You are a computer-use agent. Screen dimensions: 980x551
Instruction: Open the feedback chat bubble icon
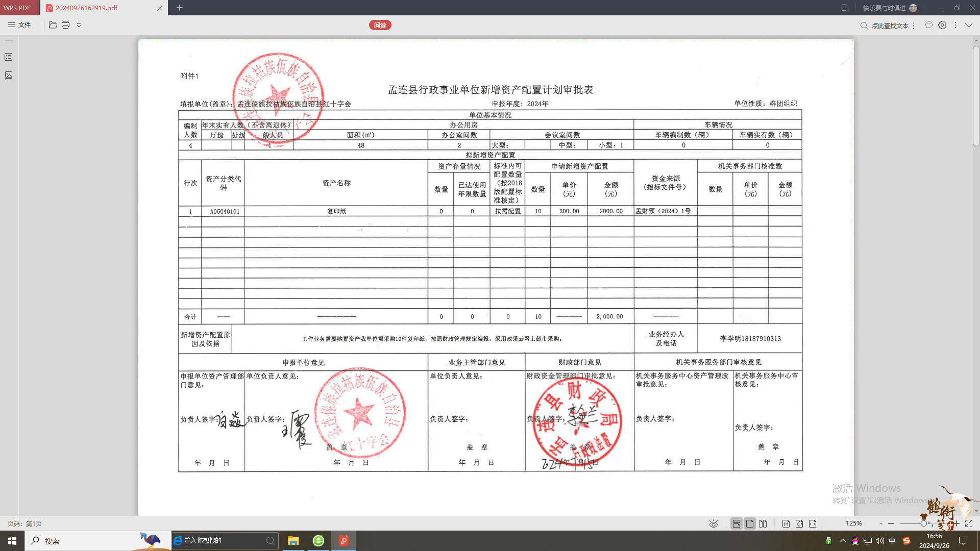pyautogui.click(x=929, y=25)
